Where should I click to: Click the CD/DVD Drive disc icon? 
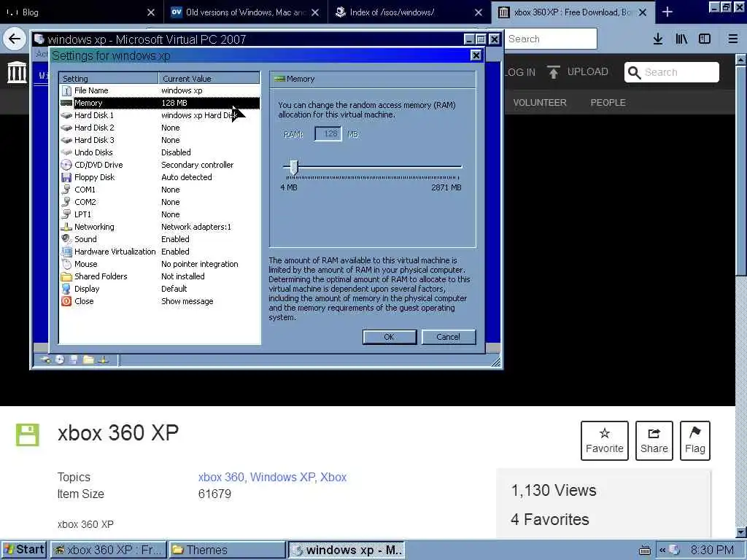[x=66, y=165]
